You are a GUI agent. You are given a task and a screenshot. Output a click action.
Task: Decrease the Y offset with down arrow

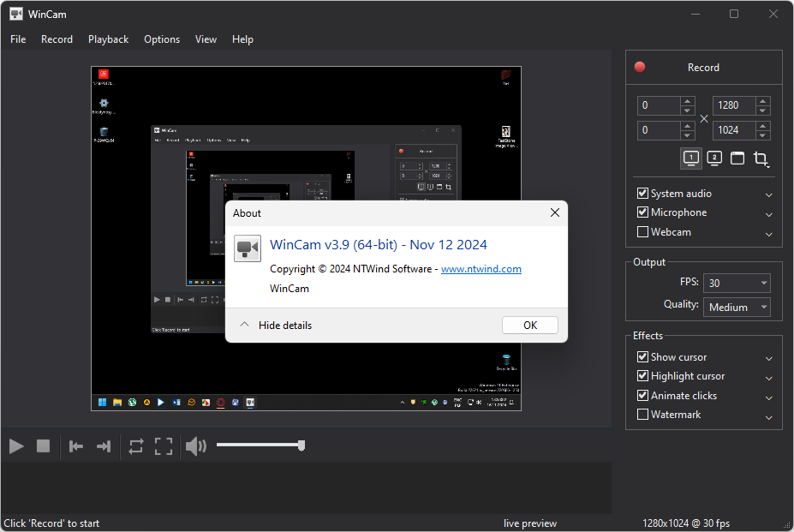[x=687, y=135]
